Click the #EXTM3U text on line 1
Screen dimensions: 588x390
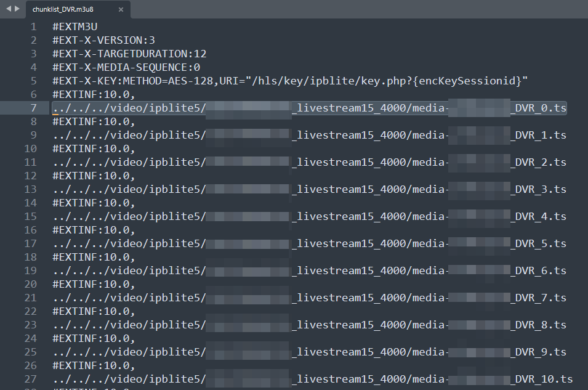pyautogui.click(x=75, y=26)
